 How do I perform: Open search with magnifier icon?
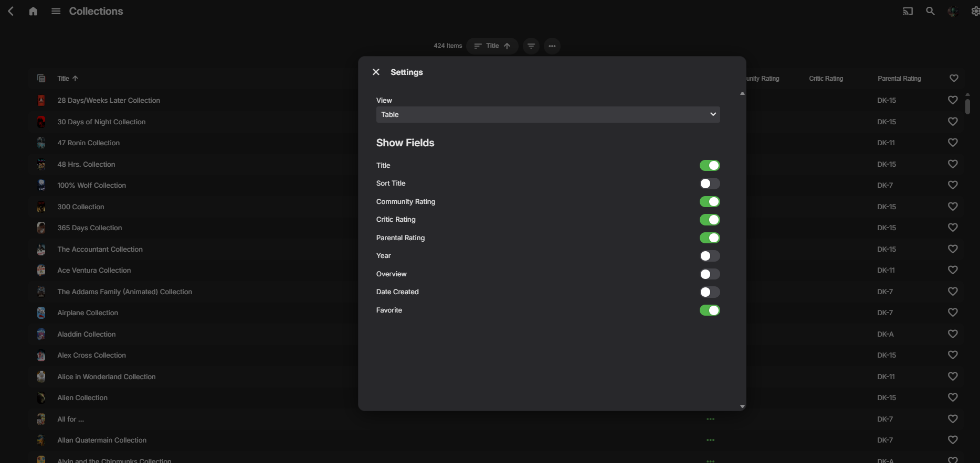930,11
